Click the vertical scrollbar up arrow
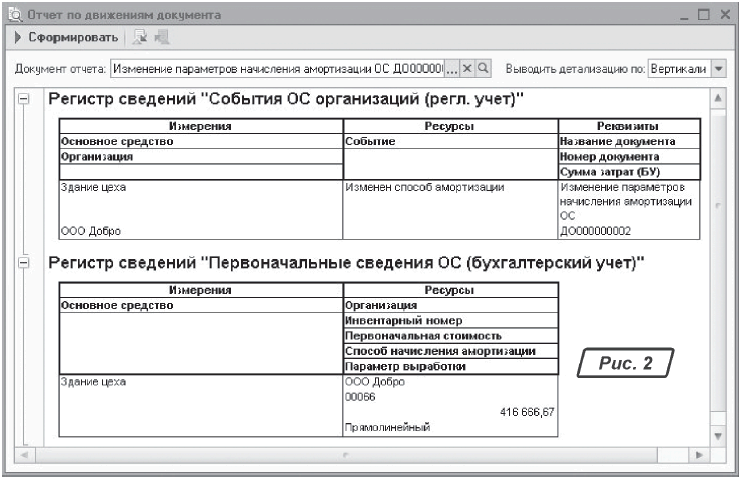Image resolution: width=740 pixels, height=479 pixels. point(717,100)
